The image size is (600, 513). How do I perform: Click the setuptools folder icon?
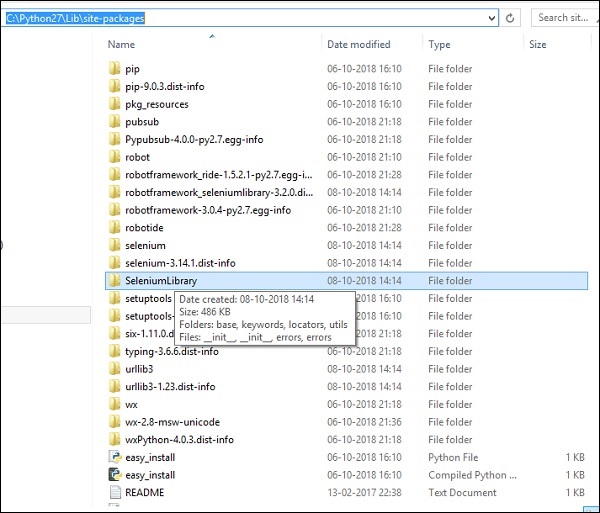coord(114,298)
